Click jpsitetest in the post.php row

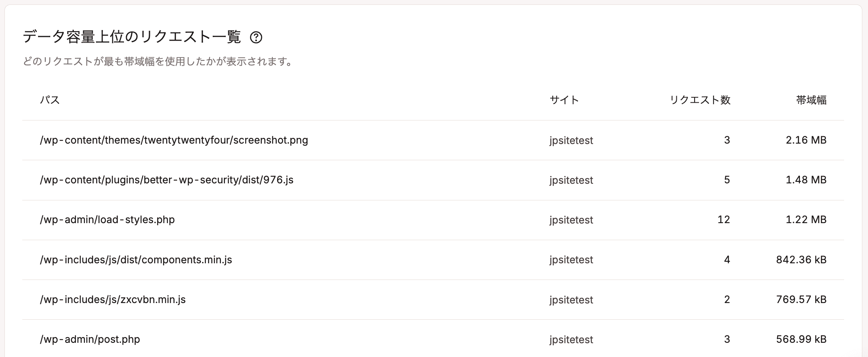(571, 340)
